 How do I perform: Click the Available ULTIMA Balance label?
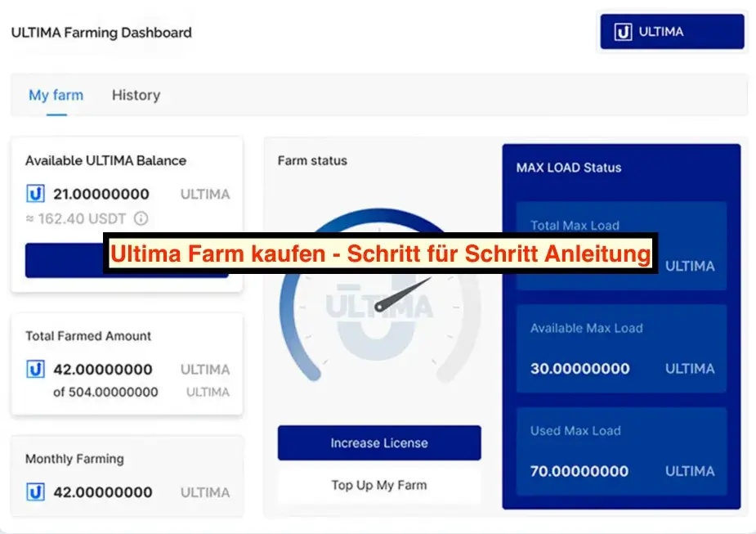(x=105, y=160)
